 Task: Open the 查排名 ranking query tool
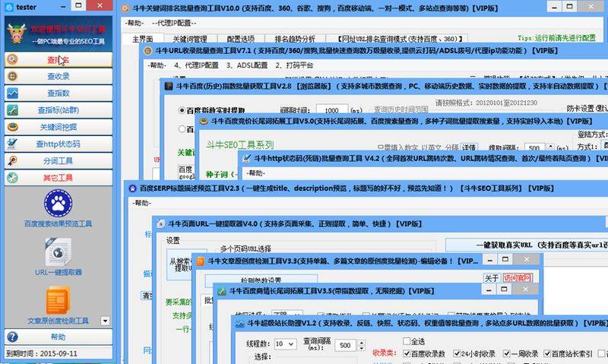58,59
